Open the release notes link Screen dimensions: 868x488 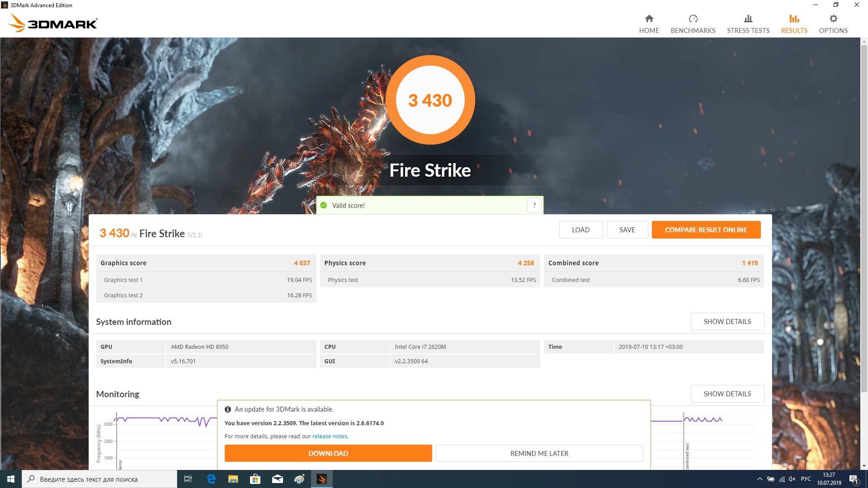tap(330, 436)
